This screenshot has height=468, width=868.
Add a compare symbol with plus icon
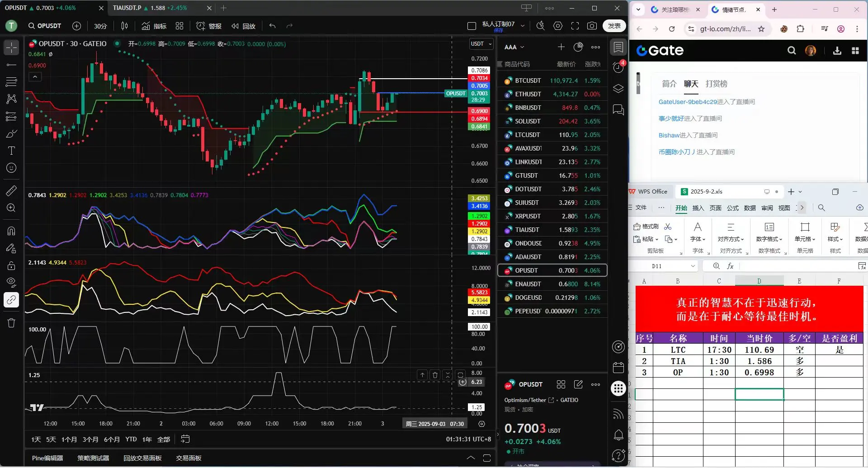[77, 26]
